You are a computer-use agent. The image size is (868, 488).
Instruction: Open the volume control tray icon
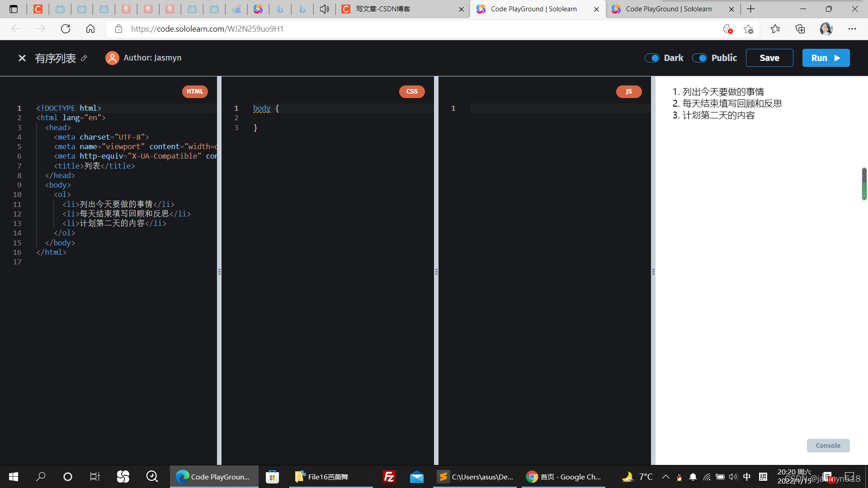pos(733,477)
